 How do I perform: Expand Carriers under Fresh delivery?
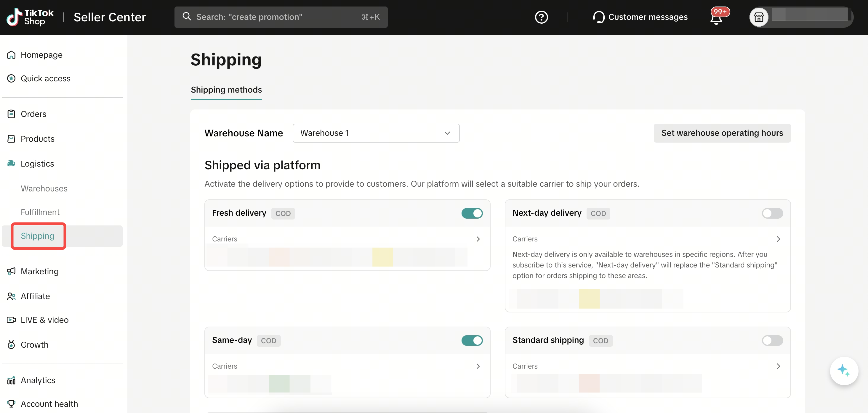click(x=478, y=239)
